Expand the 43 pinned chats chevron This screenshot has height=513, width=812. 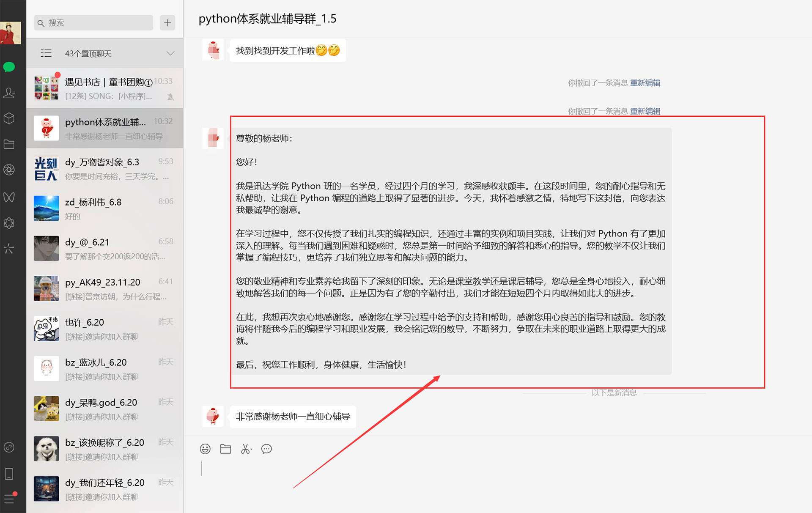coord(170,54)
